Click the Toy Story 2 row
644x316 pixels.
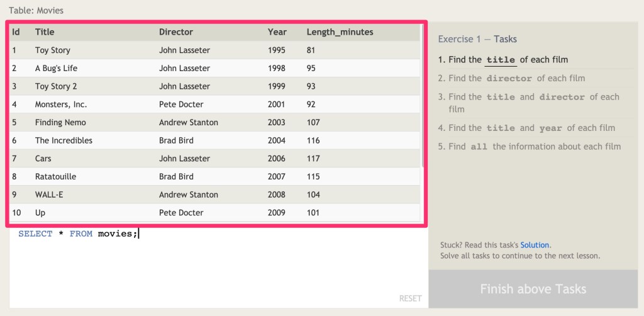coord(214,86)
